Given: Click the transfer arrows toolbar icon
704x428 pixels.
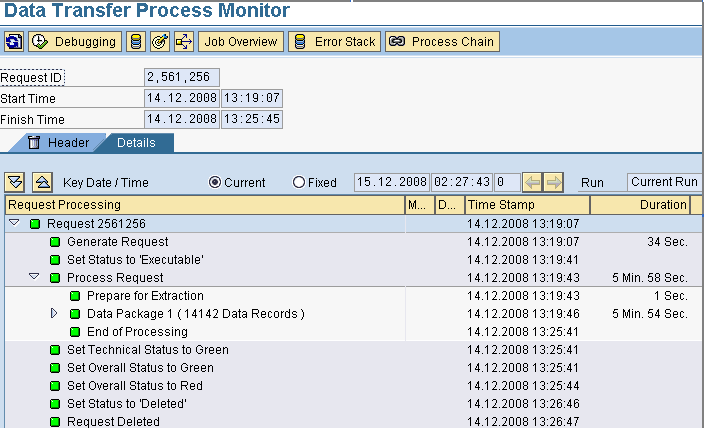Looking at the screenshot, I should pyautogui.click(x=184, y=42).
